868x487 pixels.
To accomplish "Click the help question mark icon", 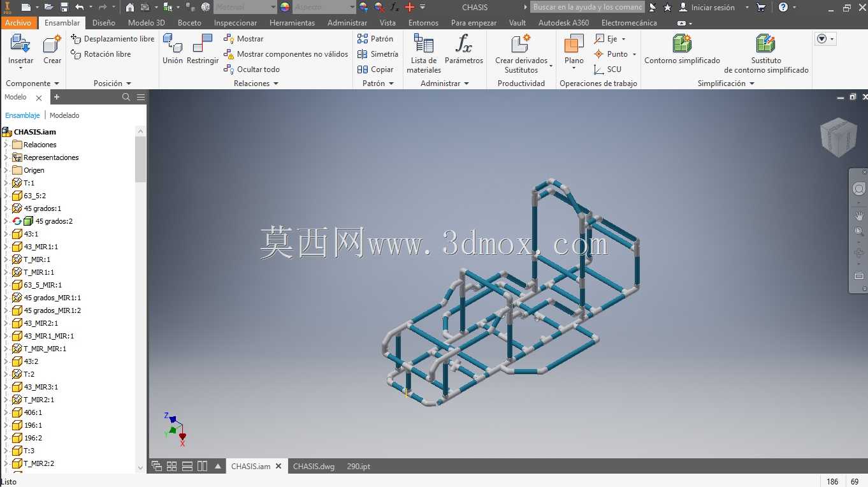I will tap(783, 7).
